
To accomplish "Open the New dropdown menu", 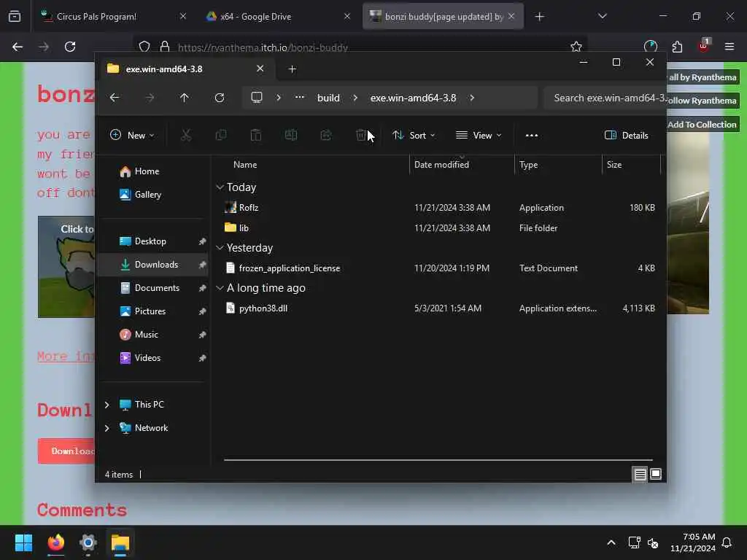I will pyautogui.click(x=132, y=135).
